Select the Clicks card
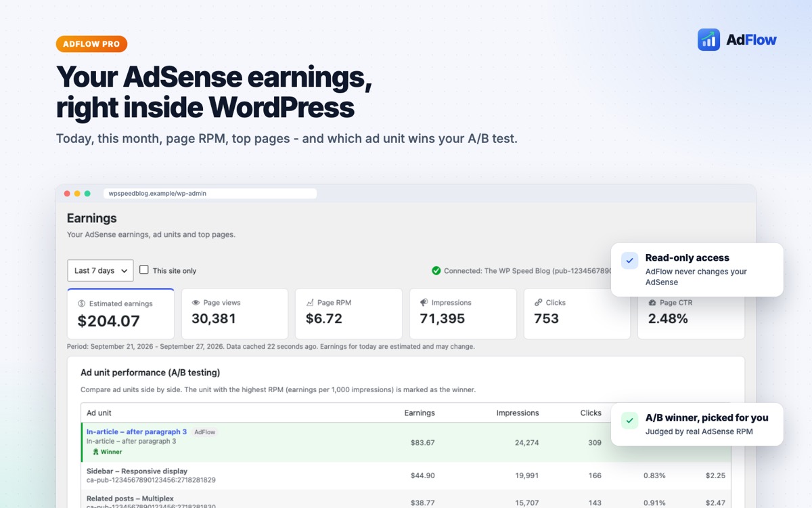This screenshot has height=508, width=812. click(x=577, y=314)
